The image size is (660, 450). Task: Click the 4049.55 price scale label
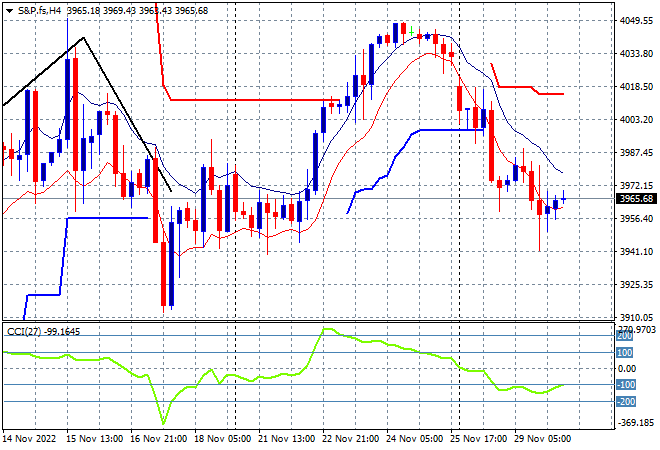(x=636, y=20)
